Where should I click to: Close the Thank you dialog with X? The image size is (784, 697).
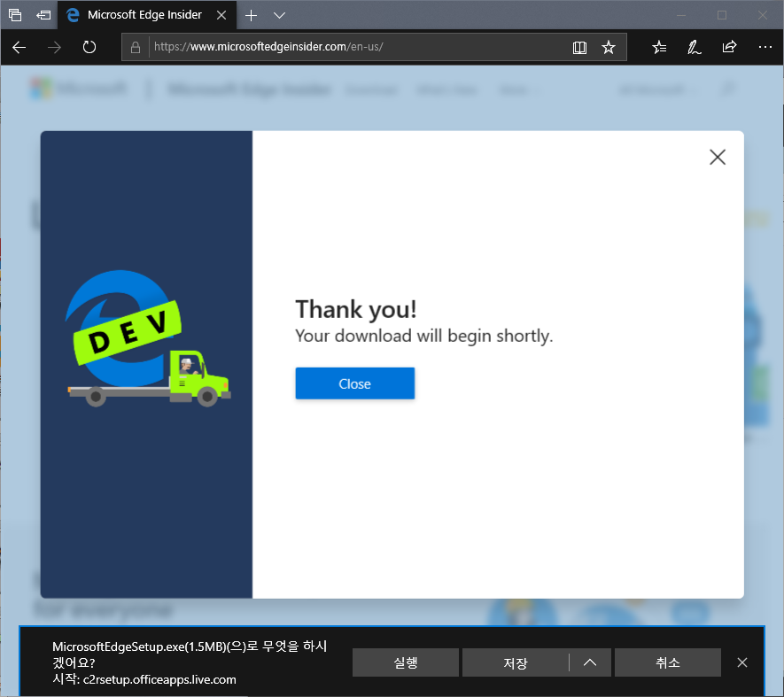[x=718, y=157]
